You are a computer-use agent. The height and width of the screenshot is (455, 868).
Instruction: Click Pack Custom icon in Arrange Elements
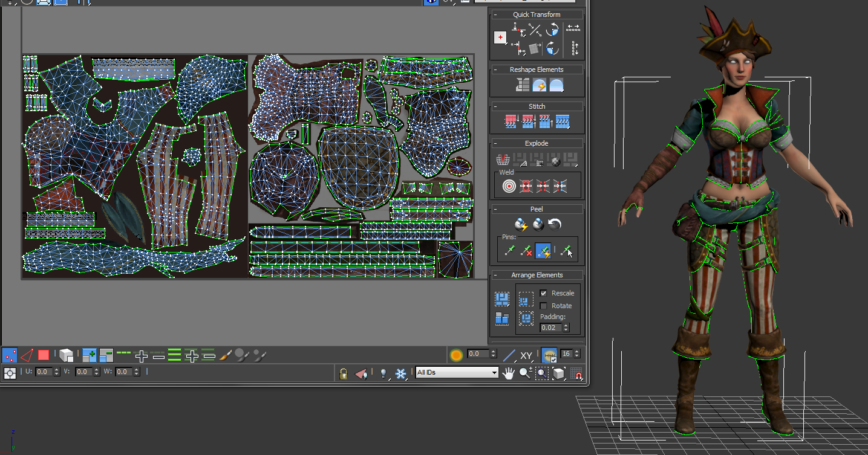coord(502,298)
